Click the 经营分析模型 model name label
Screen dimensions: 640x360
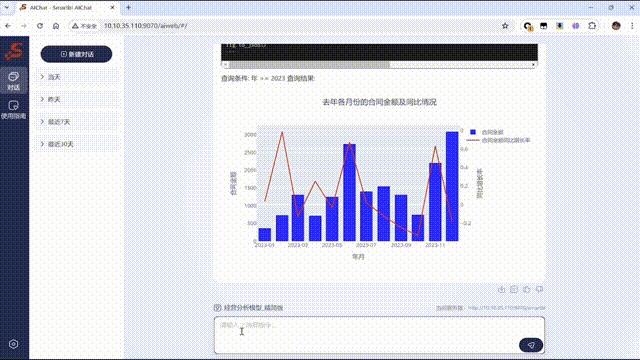[x=253, y=308]
